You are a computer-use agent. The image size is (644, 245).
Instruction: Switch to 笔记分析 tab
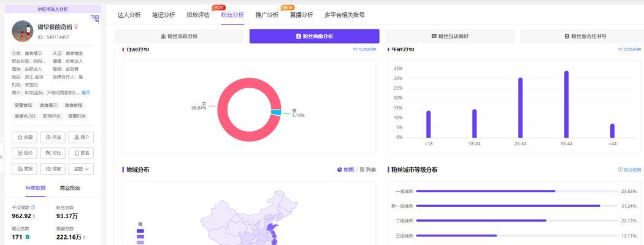[x=164, y=15]
